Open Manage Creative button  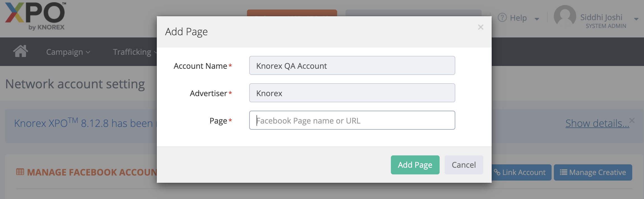pos(593,172)
